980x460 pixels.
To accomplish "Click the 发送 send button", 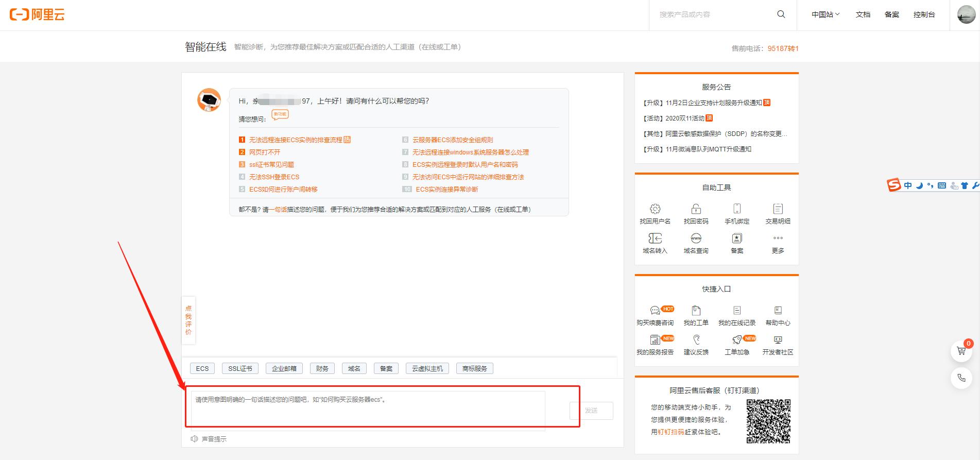I will [591, 411].
